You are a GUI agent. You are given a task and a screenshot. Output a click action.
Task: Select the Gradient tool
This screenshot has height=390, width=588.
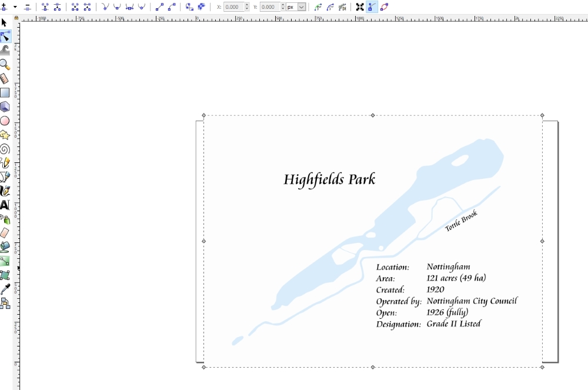(5, 261)
